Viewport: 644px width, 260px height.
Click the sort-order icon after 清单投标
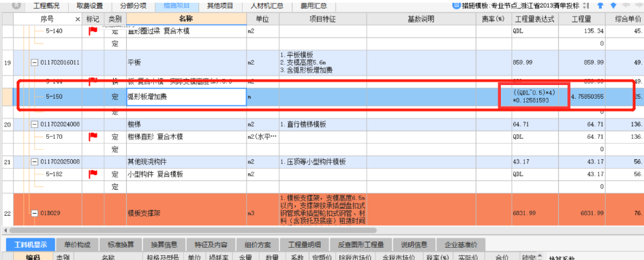click(x=585, y=5)
